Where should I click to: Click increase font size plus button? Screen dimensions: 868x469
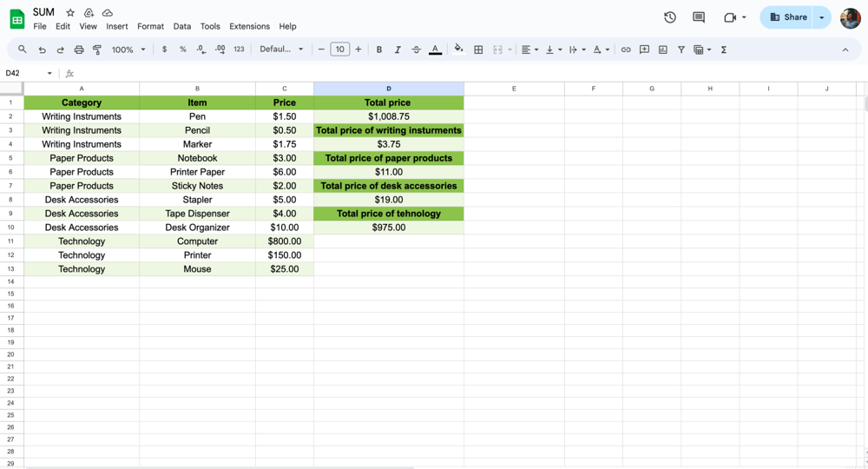click(358, 50)
